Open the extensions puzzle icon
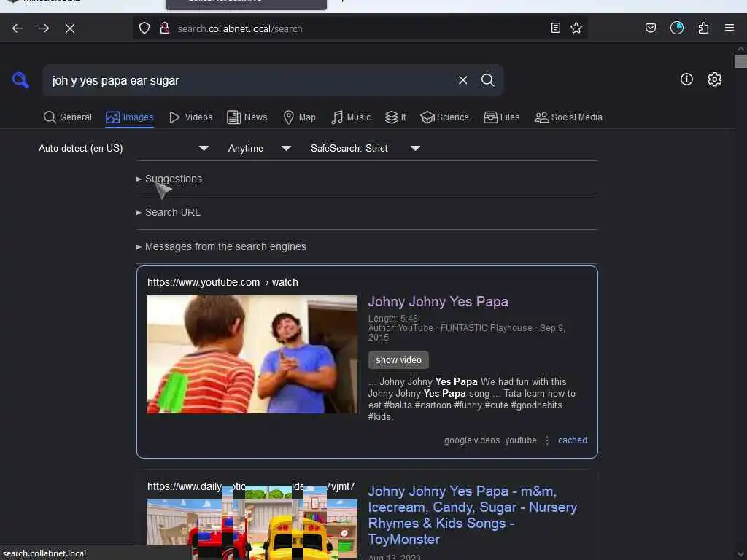This screenshot has height=560, width=747. 704,28
